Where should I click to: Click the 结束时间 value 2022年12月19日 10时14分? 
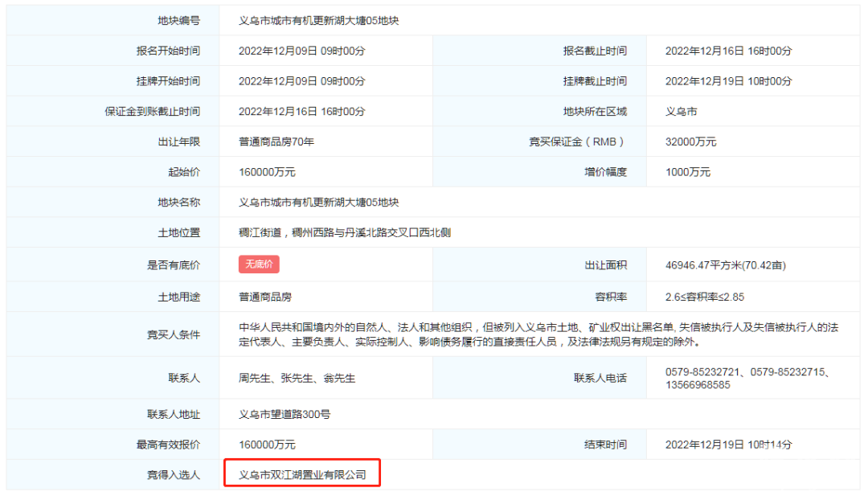728,445
